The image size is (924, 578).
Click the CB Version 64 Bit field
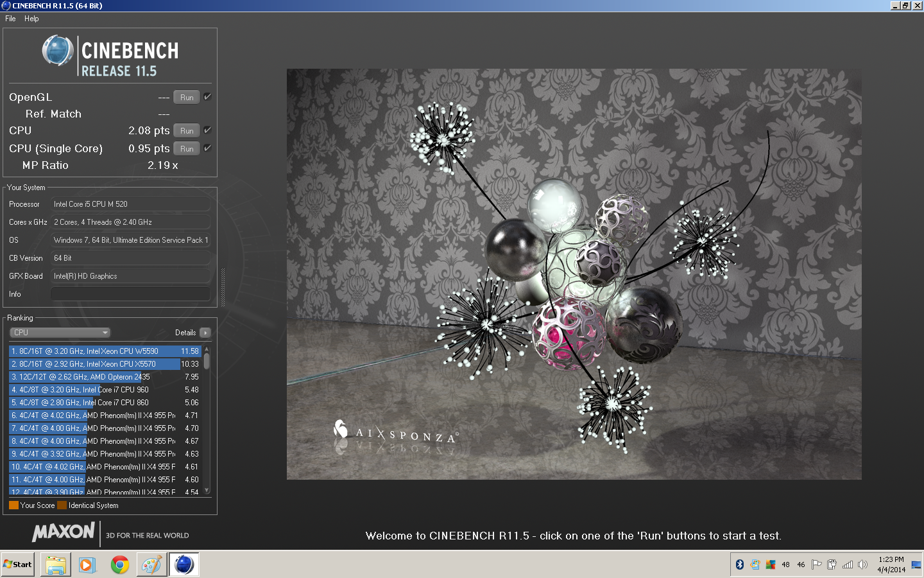130,258
